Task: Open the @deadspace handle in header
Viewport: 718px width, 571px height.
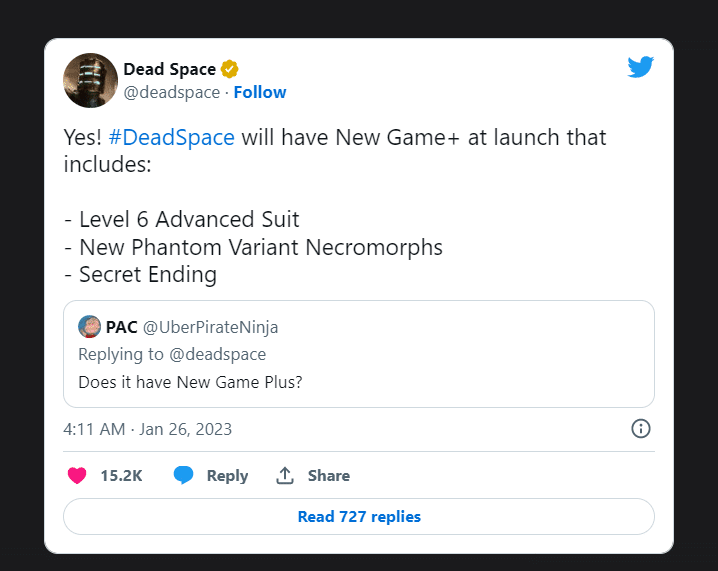Action: tap(172, 92)
